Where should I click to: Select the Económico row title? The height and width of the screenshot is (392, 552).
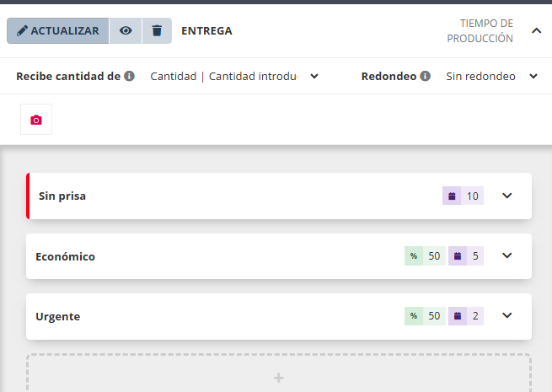tap(66, 256)
